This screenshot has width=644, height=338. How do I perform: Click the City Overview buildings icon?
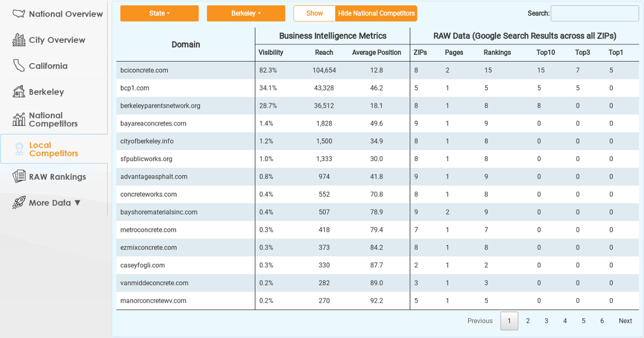[x=19, y=40]
